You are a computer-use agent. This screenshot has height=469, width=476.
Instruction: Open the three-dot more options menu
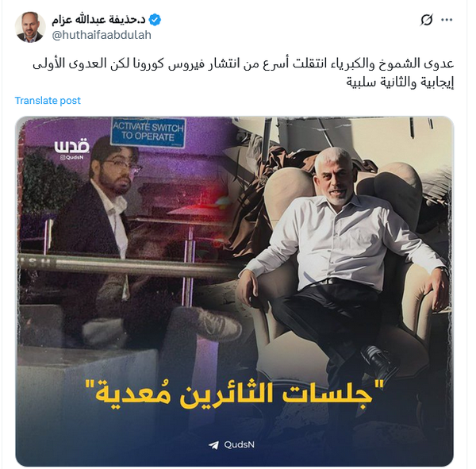(x=447, y=20)
